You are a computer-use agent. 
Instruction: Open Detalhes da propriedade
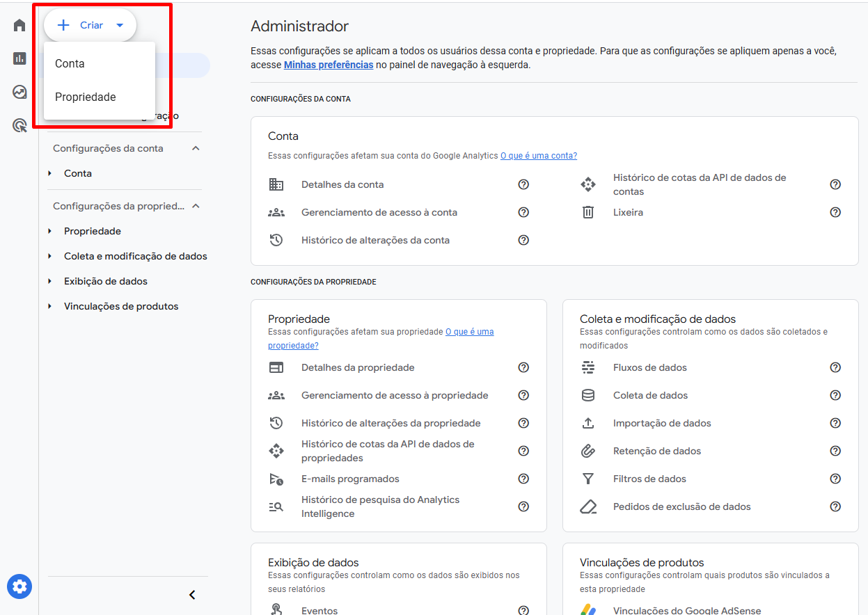358,367
